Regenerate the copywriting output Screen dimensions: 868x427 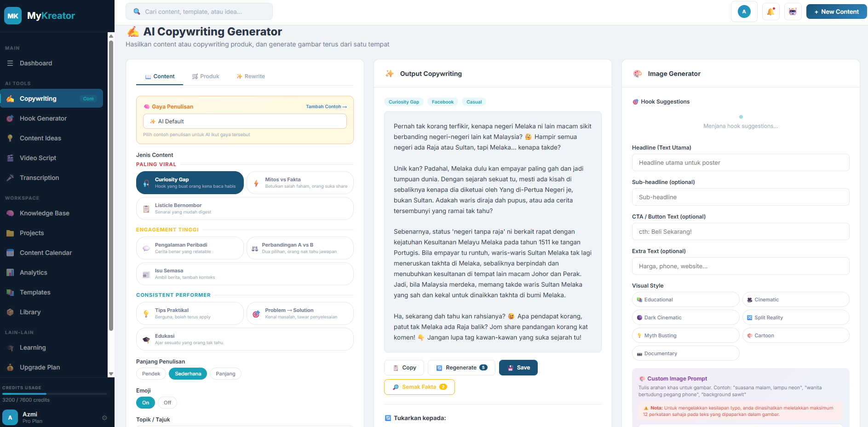click(461, 368)
